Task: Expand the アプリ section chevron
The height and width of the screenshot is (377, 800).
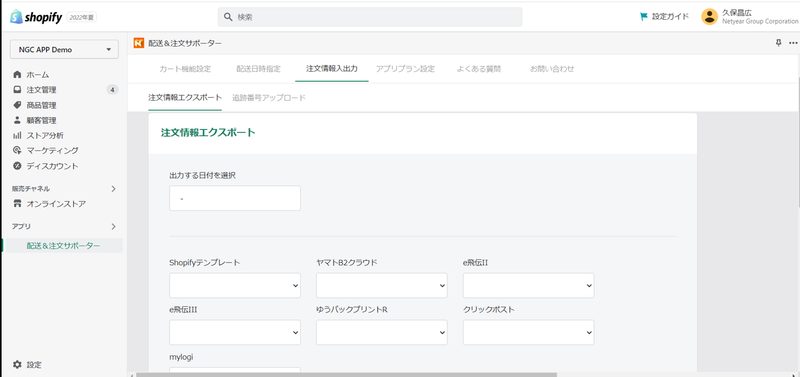Action: pyautogui.click(x=113, y=227)
